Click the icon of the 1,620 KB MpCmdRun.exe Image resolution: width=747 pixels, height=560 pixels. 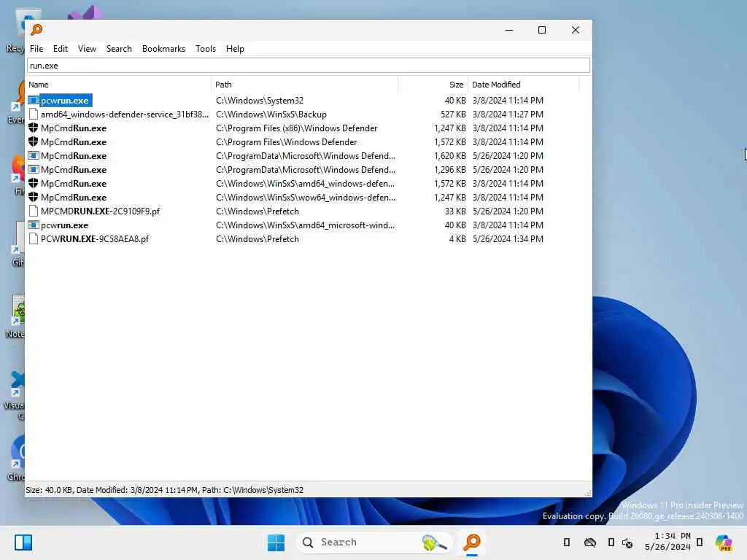coord(34,156)
